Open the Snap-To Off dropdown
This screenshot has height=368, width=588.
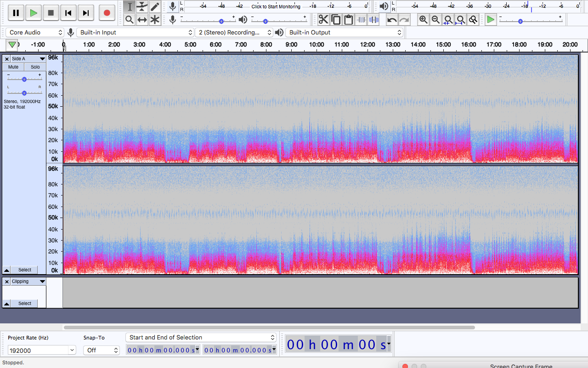point(102,350)
